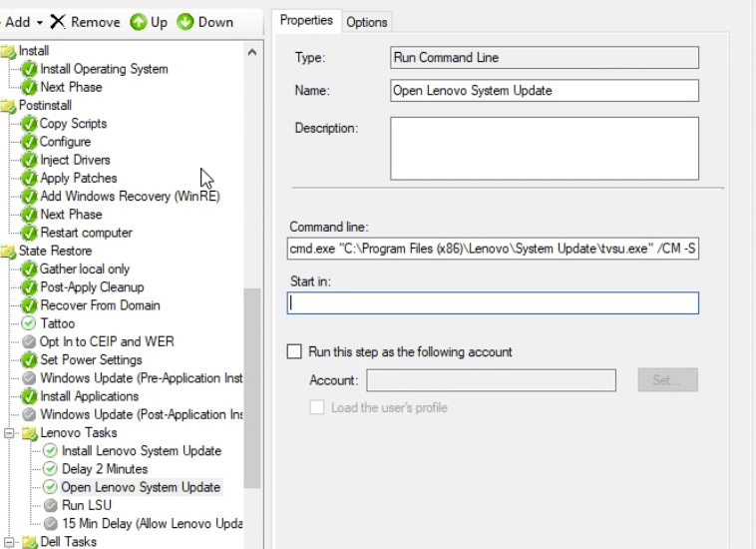
Task: Click the Tattoo step status icon
Action: 29,323
